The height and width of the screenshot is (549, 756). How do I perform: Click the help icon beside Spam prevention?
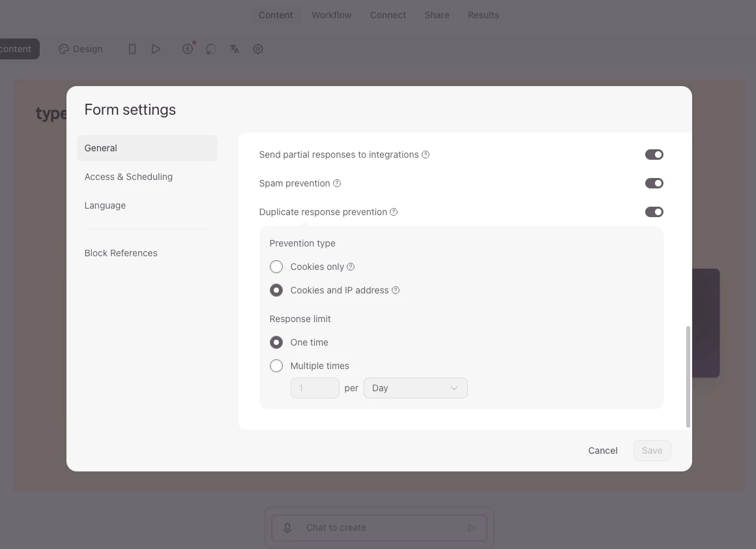[x=337, y=183]
